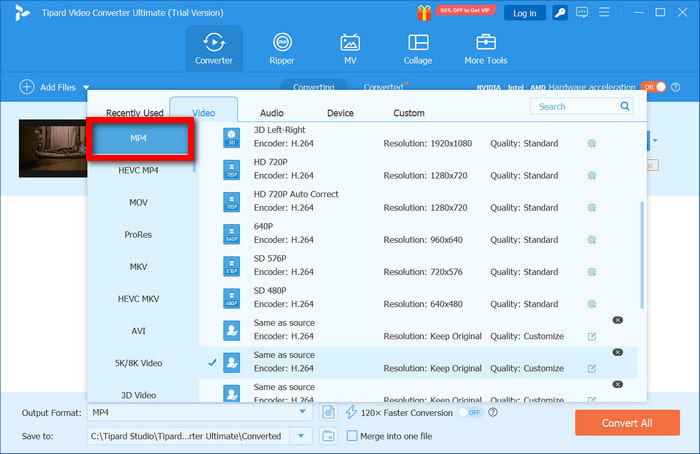Click the 640P format icon
The height and width of the screenshot is (454, 700).
coord(231,233)
